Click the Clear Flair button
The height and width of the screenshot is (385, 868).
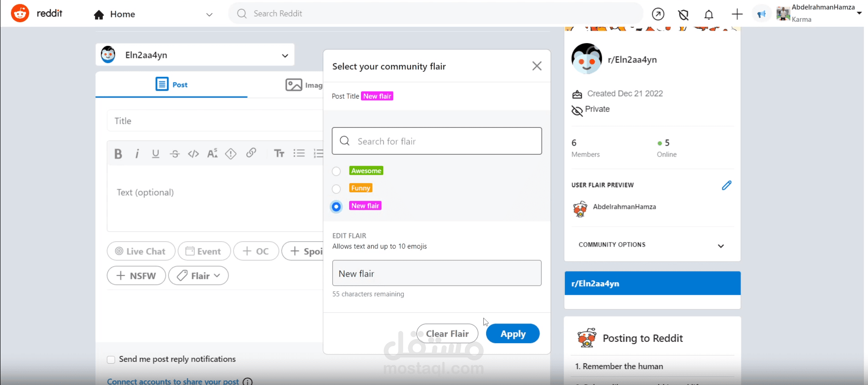(447, 334)
